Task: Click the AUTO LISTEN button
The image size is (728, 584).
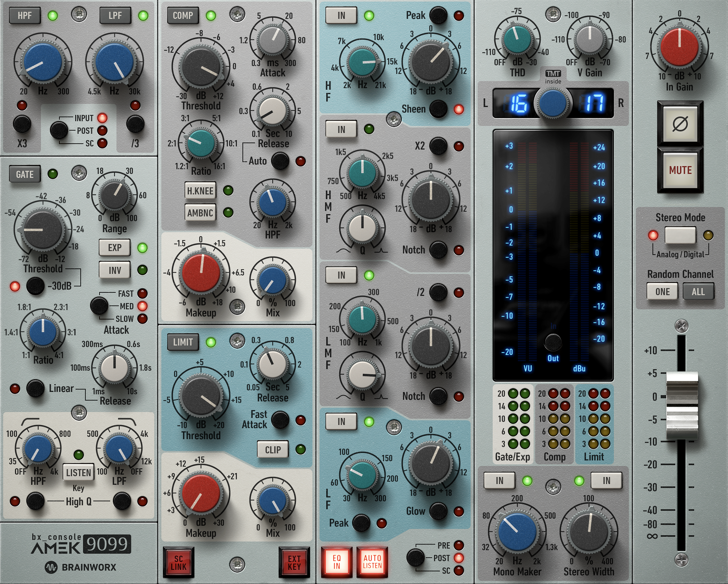Action: point(372,562)
